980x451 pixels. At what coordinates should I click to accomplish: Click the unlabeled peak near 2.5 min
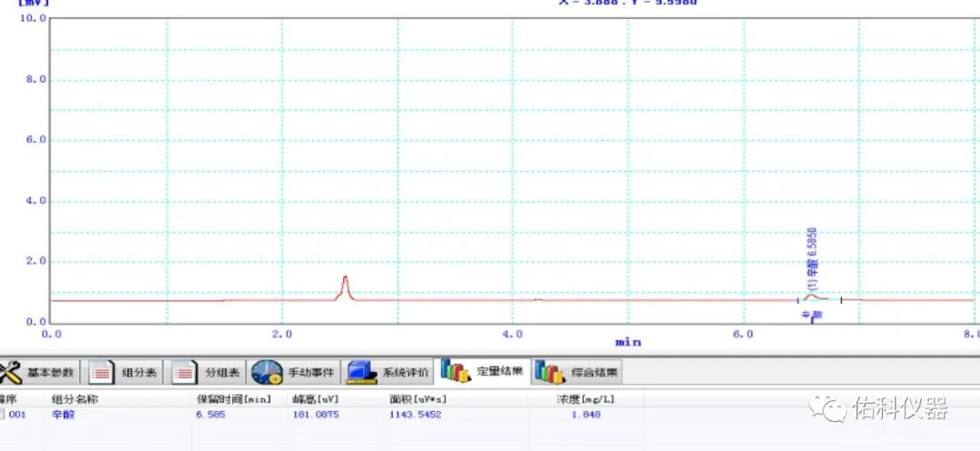point(345,285)
